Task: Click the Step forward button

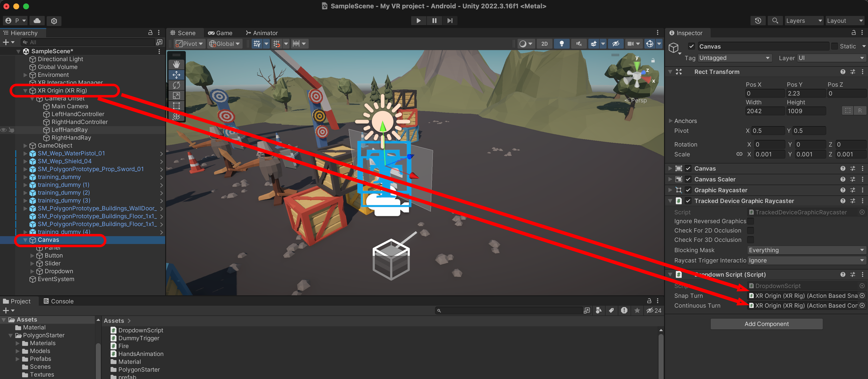Action: point(450,21)
